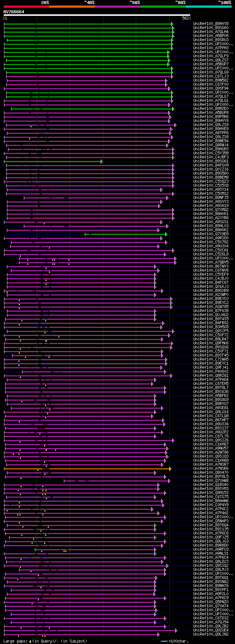The image size is (235, 644).
Task: Select hit label UniRef100_Q9ZUE4
Action: 211,630
